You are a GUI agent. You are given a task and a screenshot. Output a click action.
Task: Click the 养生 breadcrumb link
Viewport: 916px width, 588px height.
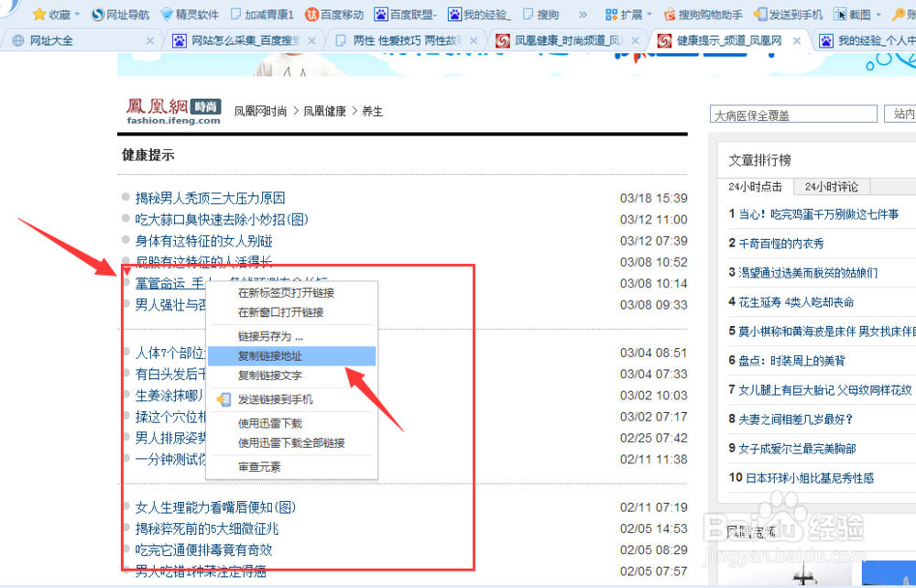click(373, 111)
